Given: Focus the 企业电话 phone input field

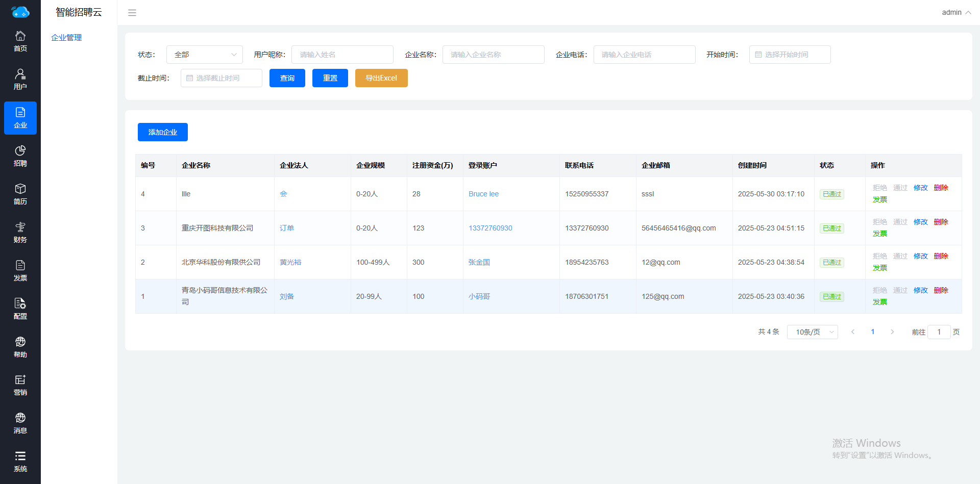Looking at the screenshot, I should click(x=645, y=55).
